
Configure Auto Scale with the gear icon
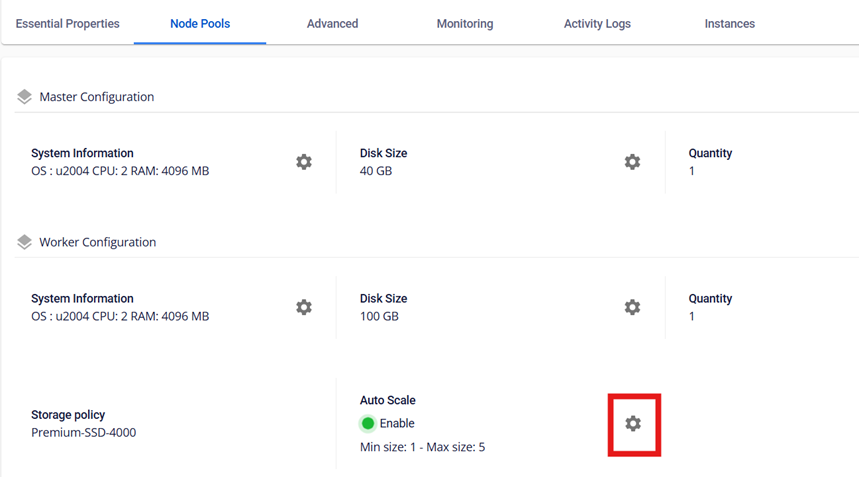pos(633,424)
